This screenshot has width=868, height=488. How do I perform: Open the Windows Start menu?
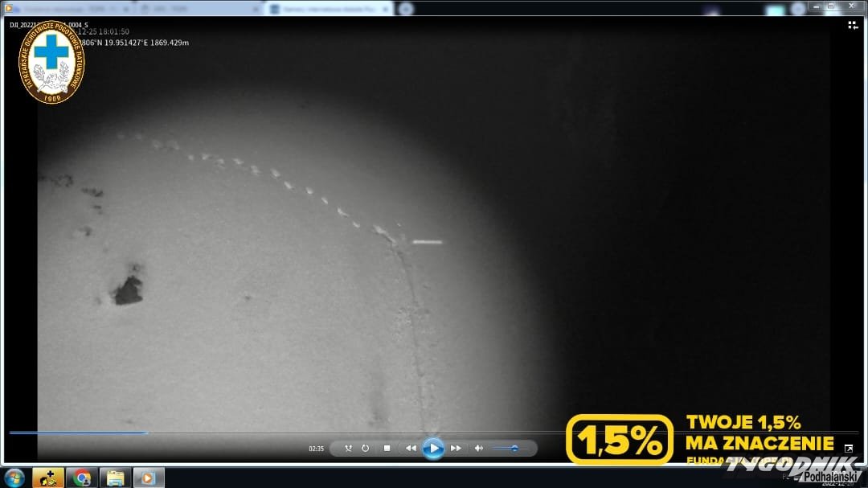pos(14,478)
